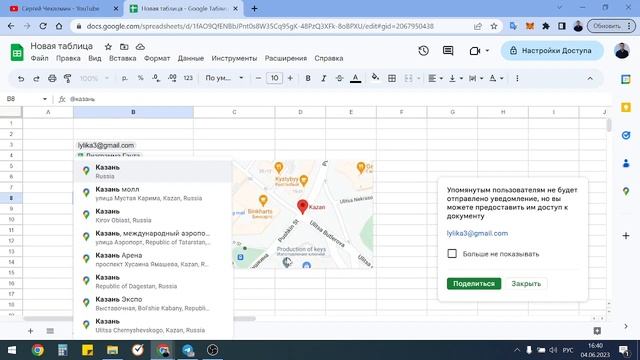Open the toolbar three-dot More menu

(x=517, y=78)
